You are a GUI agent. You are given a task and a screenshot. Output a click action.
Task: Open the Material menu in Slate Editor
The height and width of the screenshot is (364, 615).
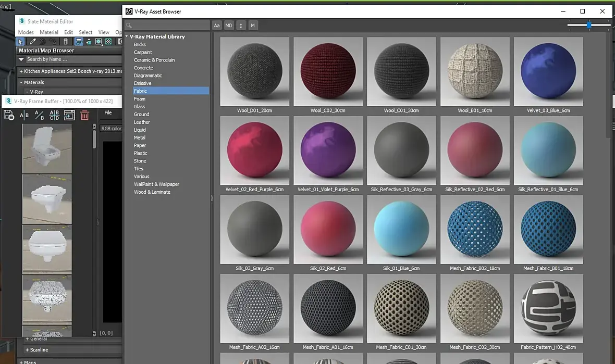click(49, 32)
